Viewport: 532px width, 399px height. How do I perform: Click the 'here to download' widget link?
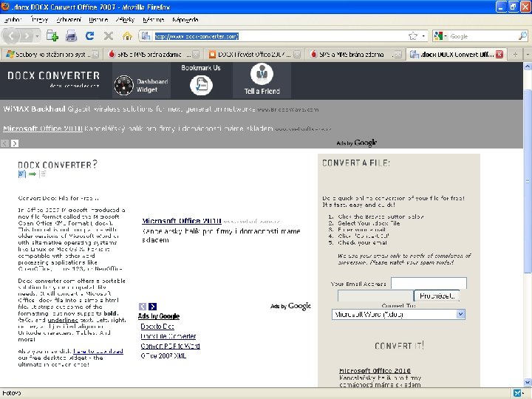click(x=98, y=351)
